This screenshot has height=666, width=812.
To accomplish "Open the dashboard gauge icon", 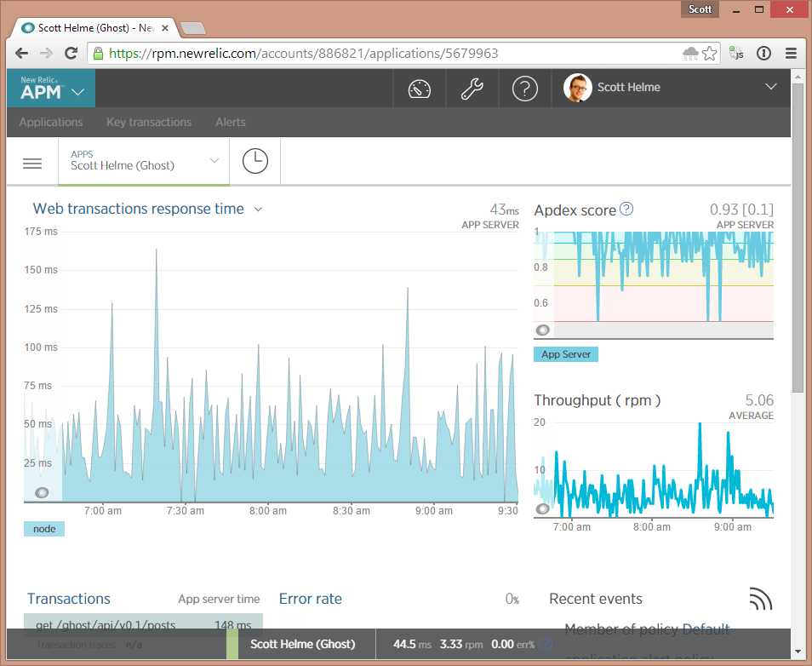I will pyautogui.click(x=420, y=88).
